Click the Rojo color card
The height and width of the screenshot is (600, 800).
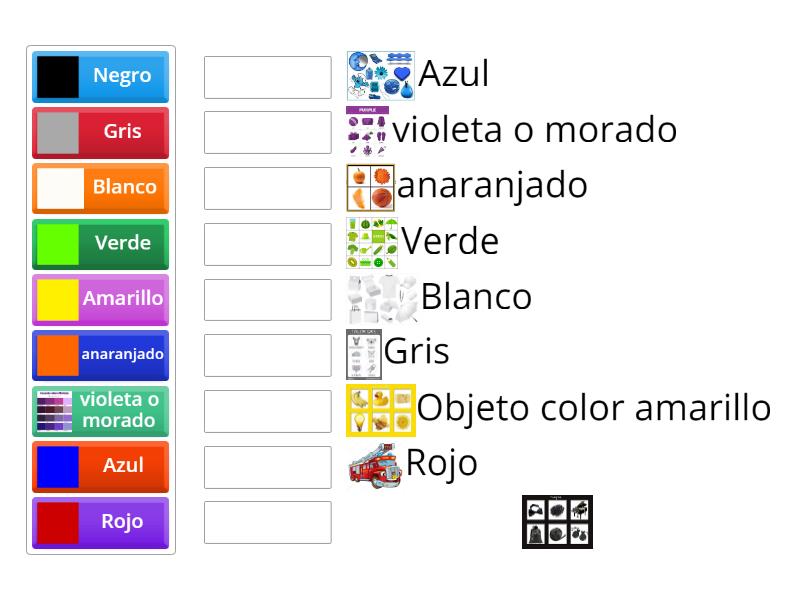pos(100,522)
